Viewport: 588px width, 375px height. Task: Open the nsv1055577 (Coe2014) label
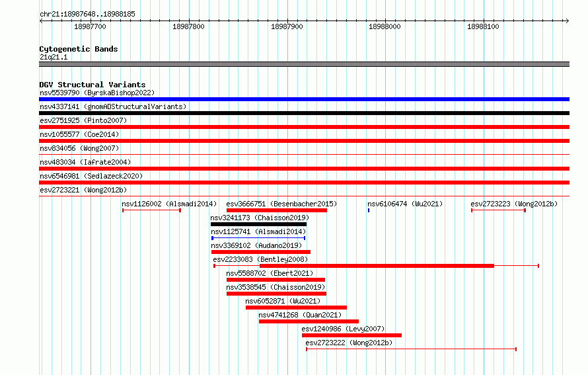[x=79, y=134]
